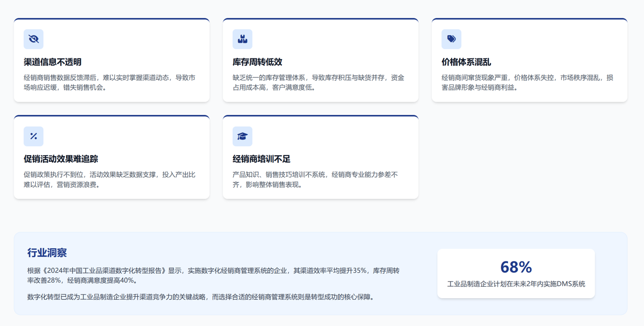Click the description about 产品知识、销售技巧培训不系统
The width and height of the screenshot is (644, 326).
click(315, 179)
